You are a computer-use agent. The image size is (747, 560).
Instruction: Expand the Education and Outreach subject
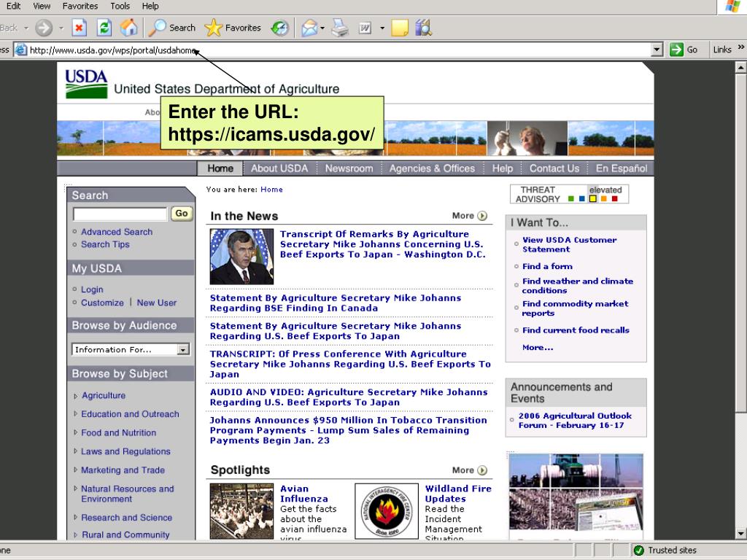coord(76,414)
